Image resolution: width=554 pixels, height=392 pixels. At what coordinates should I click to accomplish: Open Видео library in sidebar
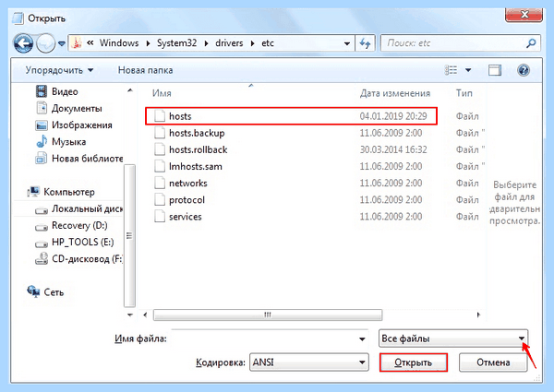[x=56, y=91]
